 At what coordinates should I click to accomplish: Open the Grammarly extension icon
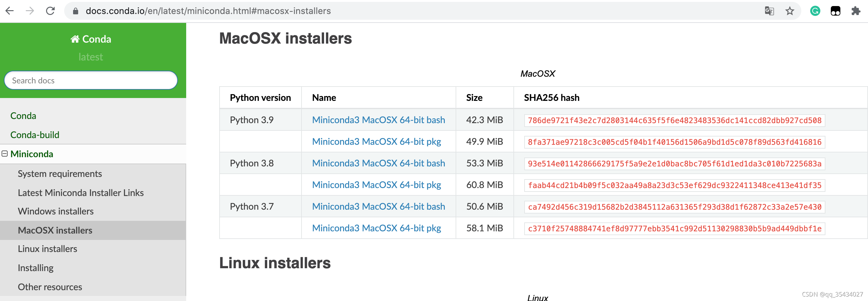click(x=815, y=11)
